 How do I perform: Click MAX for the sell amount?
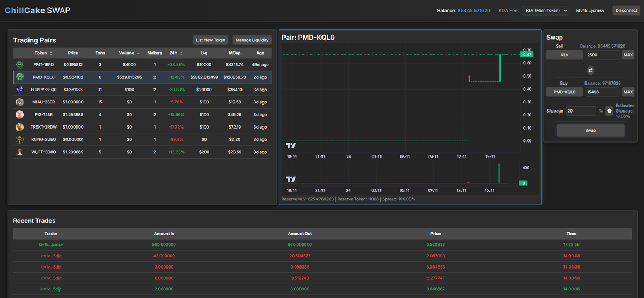[x=628, y=55]
